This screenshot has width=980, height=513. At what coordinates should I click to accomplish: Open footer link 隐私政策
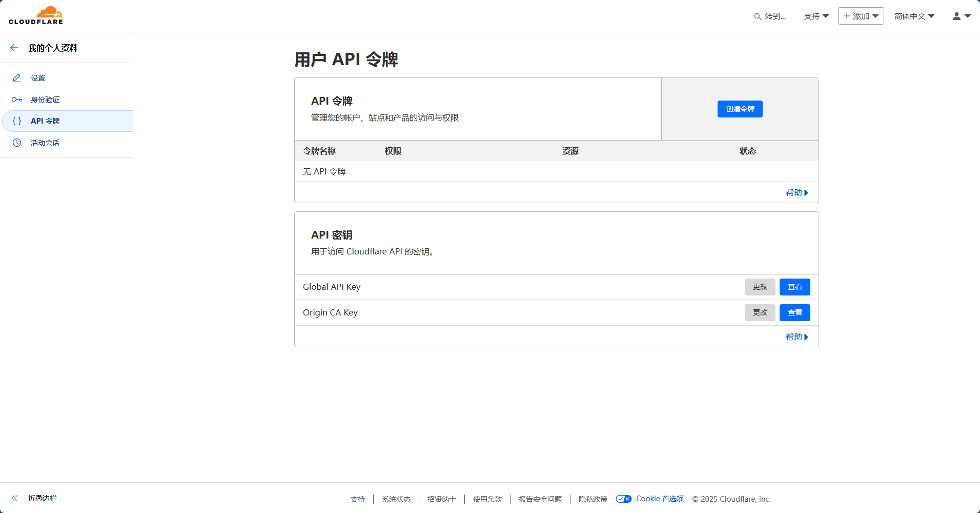[593, 499]
